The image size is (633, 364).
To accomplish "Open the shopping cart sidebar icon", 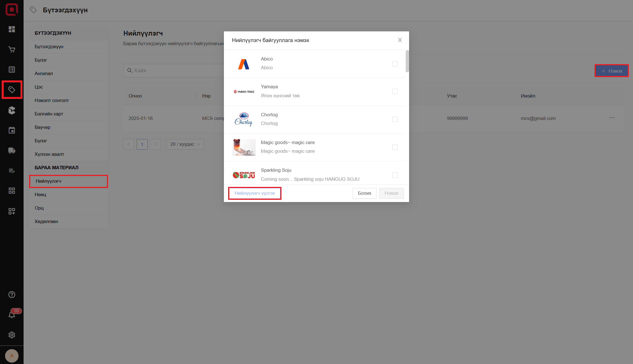I will [12, 50].
